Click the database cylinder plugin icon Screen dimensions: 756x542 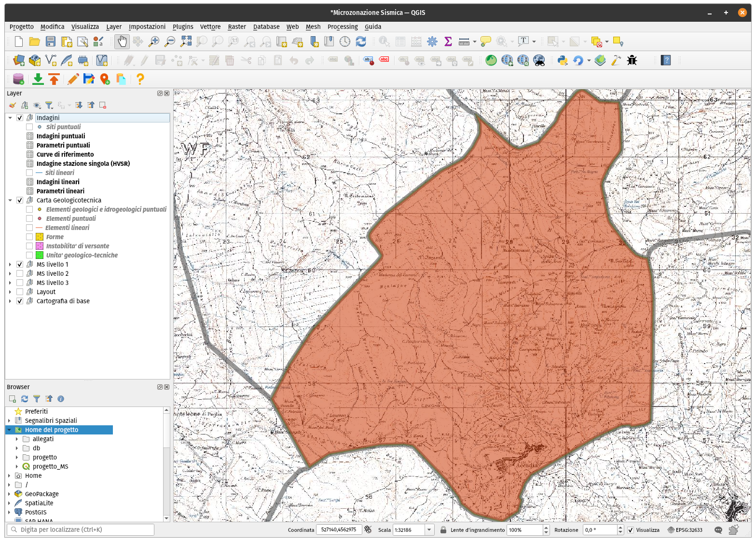point(18,79)
